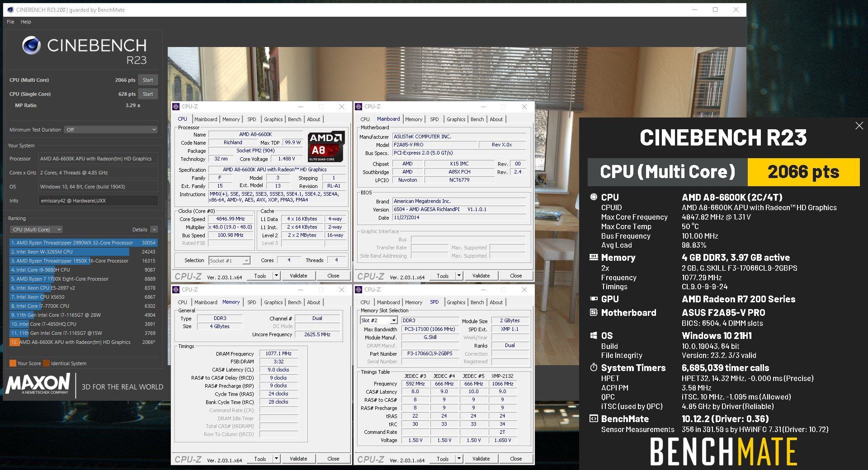Screen dimensions: 868x470
Task: Click the BenchMate Memory module icon
Action: coord(594,258)
